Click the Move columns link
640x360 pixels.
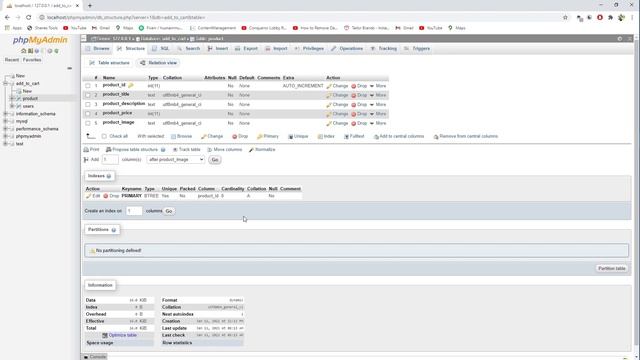pyautogui.click(x=225, y=150)
